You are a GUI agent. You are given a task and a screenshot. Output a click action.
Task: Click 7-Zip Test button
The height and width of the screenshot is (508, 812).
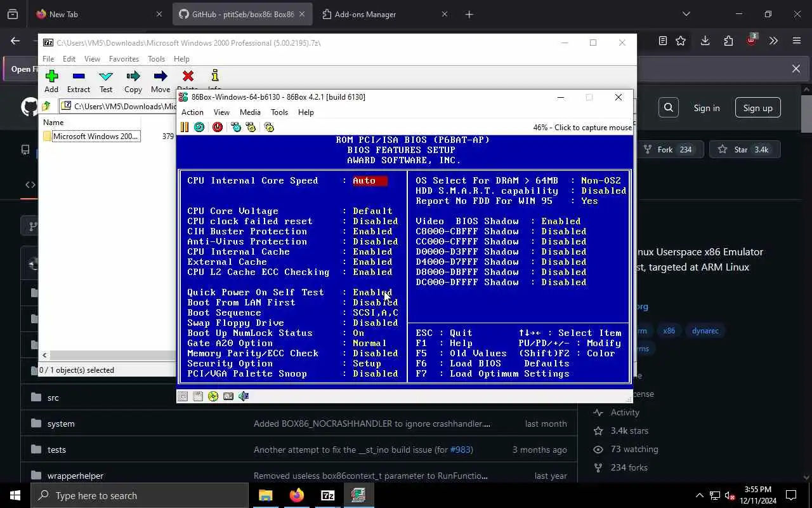pos(106,81)
